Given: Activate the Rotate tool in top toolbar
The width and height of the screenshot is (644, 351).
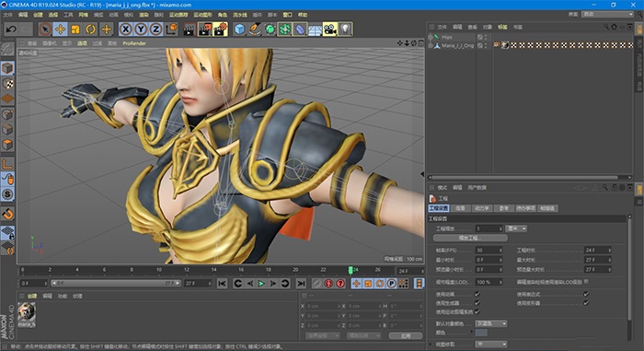Looking at the screenshot, I should pos(91,29).
